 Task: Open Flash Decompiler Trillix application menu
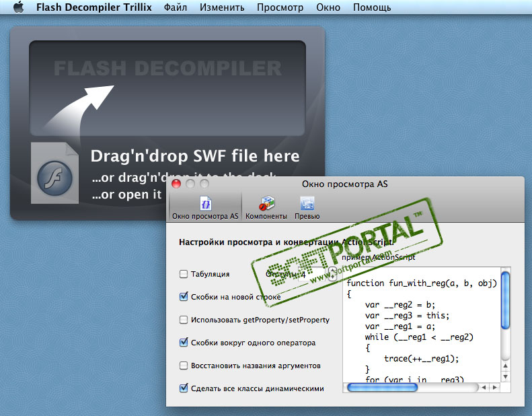(x=94, y=7)
